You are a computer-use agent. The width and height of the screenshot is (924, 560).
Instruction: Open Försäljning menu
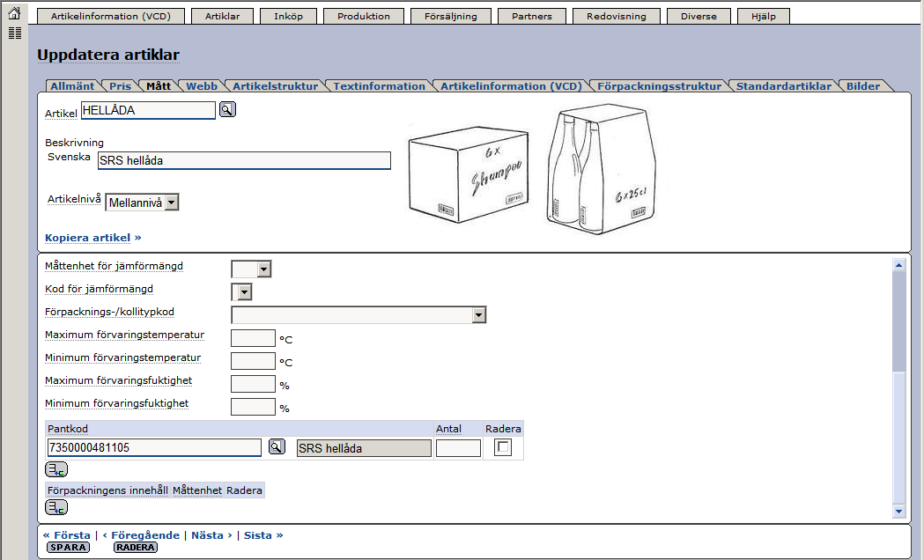(x=451, y=16)
